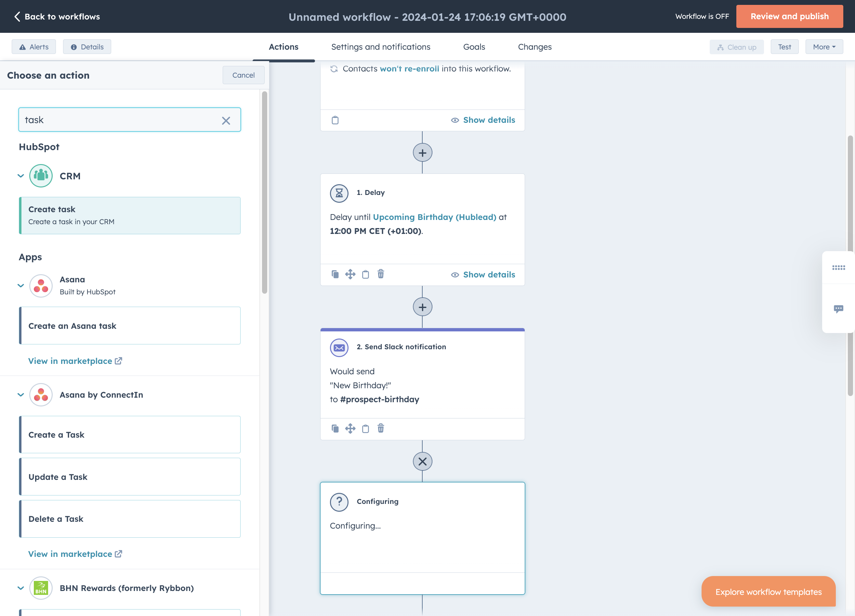This screenshot has width=855, height=616.
Task: Cancel the new action placeholder with X
Action: click(x=422, y=461)
